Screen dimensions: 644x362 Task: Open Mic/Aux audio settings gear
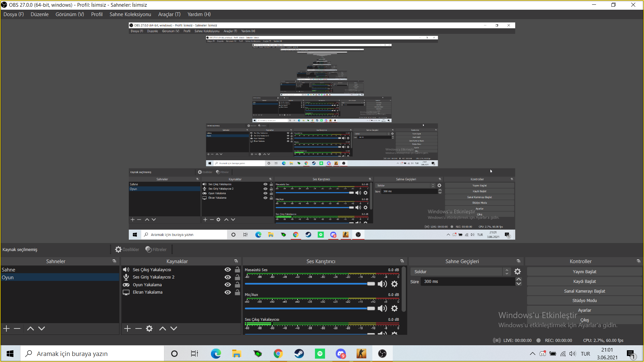[x=394, y=309]
